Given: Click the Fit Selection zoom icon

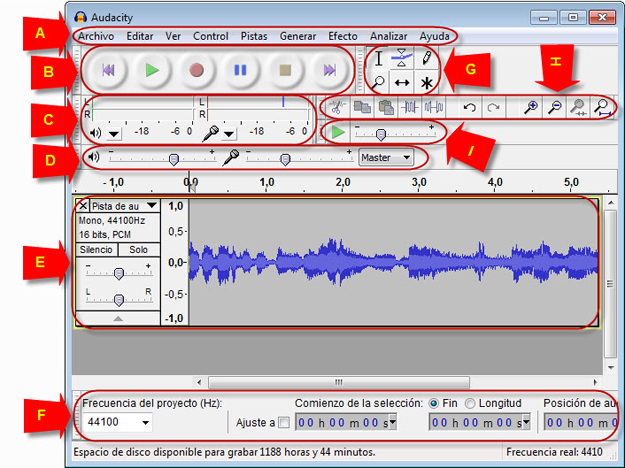Looking at the screenshot, I should [578, 107].
